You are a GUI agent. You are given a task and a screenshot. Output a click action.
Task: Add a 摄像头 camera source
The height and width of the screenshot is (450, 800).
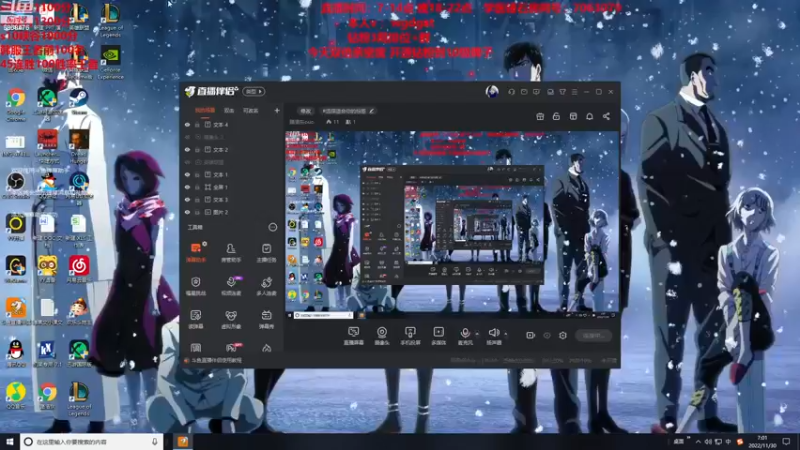tap(382, 336)
